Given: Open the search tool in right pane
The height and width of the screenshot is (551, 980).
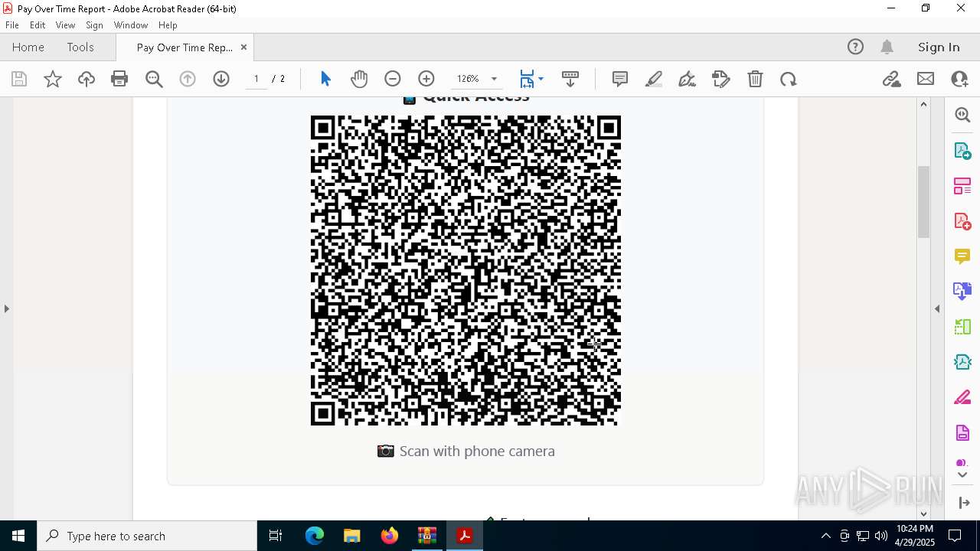Looking at the screenshot, I should 962,115.
